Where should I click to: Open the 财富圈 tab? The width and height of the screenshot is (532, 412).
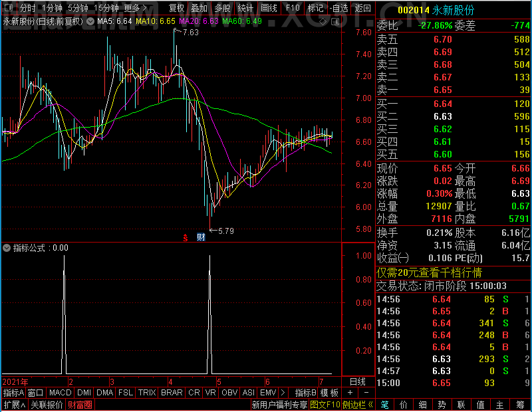[80, 405]
